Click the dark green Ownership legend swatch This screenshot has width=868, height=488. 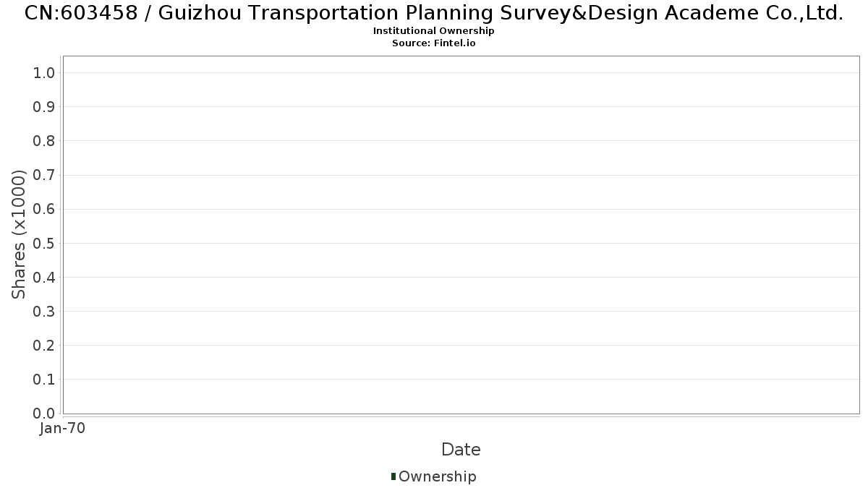pos(393,476)
